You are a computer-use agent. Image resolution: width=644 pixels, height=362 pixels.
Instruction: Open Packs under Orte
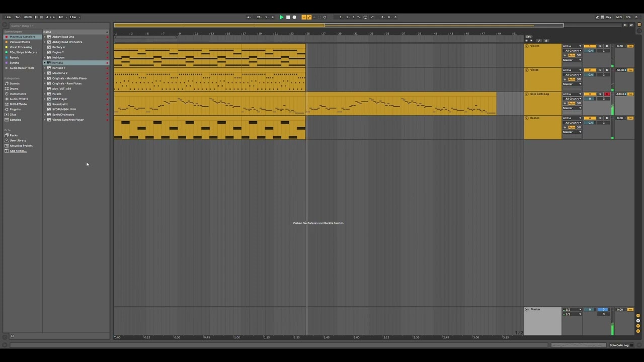[x=14, y=135]
